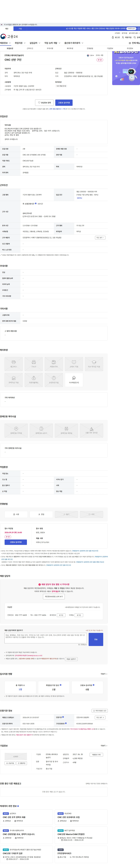
Task: Switch to the 기업 tab
Action: pos(20,29)
